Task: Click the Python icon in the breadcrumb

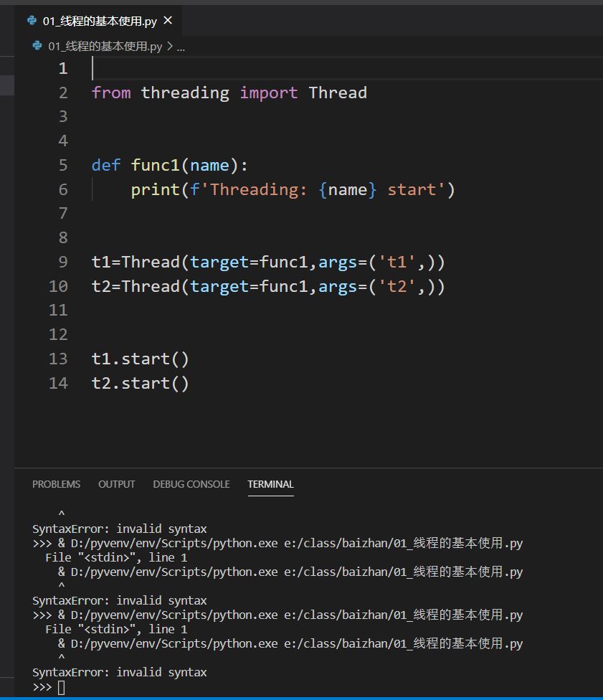Action: [37, 46]
